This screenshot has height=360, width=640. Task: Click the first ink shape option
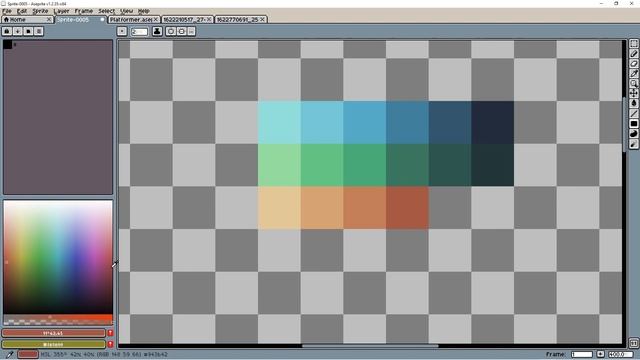tap(171, 31)
